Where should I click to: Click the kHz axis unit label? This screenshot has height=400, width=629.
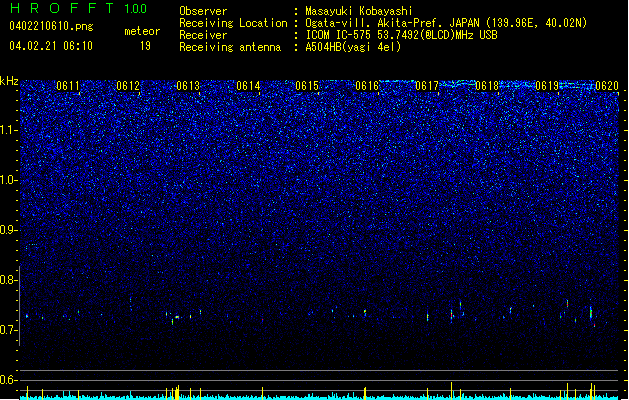point(9,81)
